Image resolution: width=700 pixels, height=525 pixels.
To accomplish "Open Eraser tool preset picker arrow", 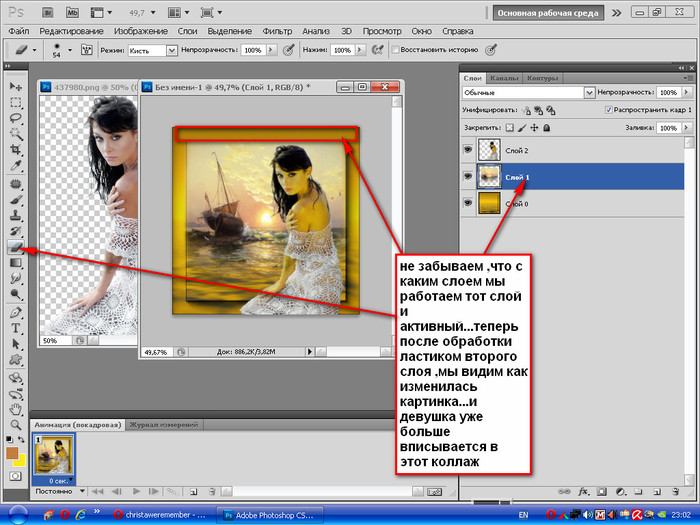I will coord(34,50).
